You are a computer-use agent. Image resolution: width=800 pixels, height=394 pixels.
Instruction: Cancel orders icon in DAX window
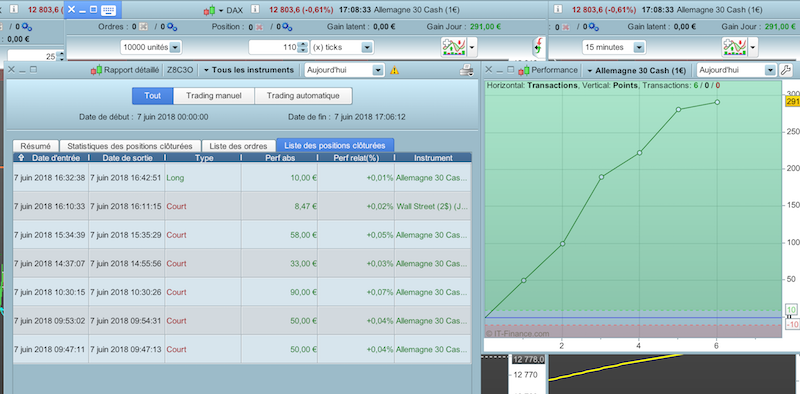click(x=143, y=27)
